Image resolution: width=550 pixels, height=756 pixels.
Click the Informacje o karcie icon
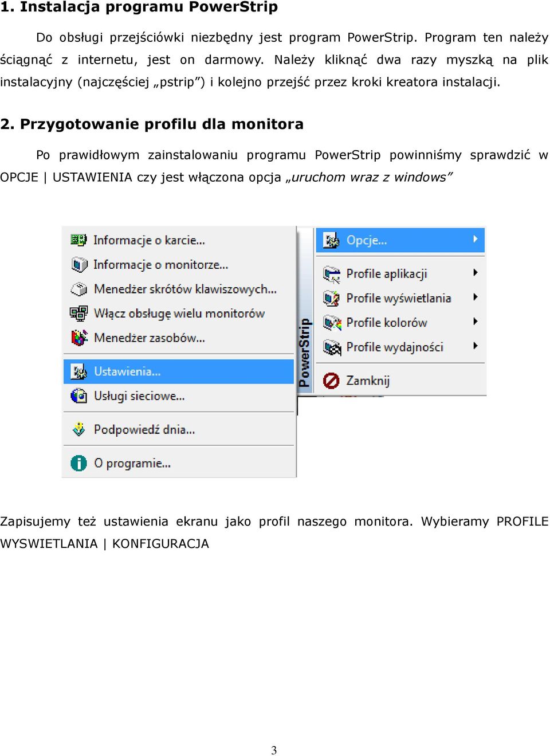coord(78,240)
